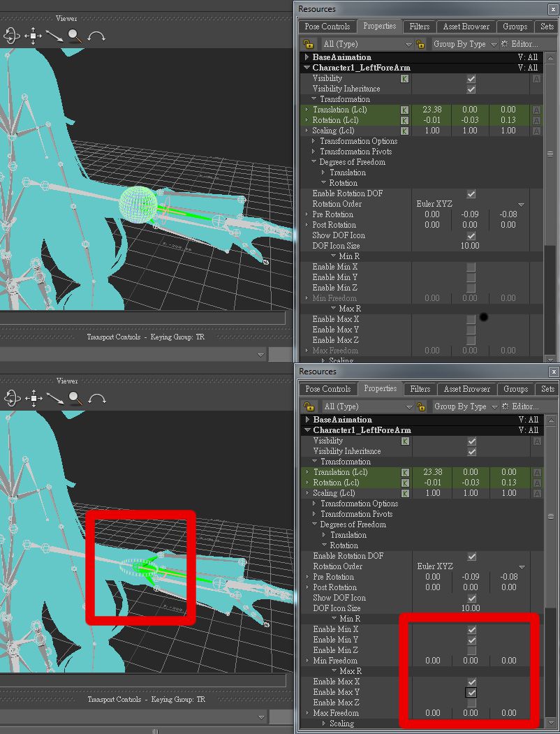This screenshot has height=734, width=560.
Task: Click Scaling (Lcl) row label in upper panel
Action: point(333,131)
